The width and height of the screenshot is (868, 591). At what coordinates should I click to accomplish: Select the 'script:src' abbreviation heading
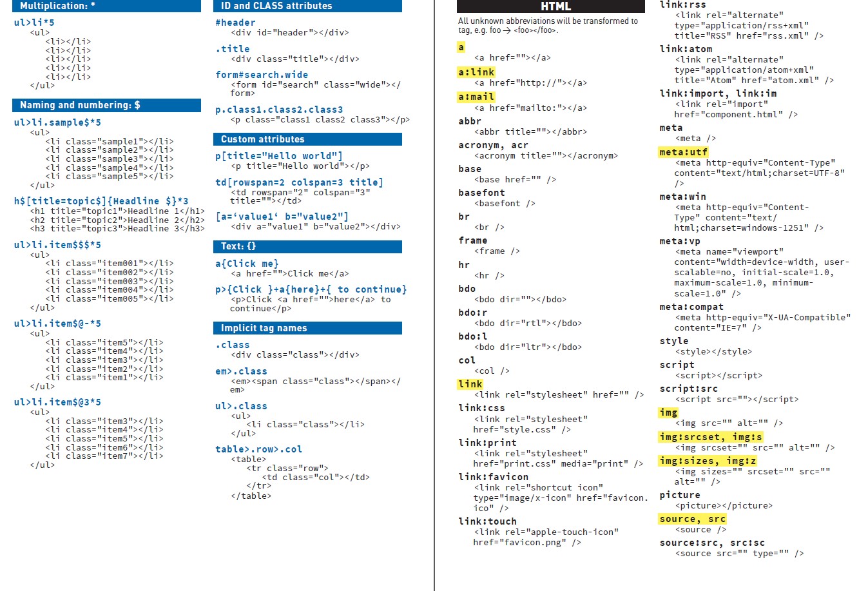(688, 389)
